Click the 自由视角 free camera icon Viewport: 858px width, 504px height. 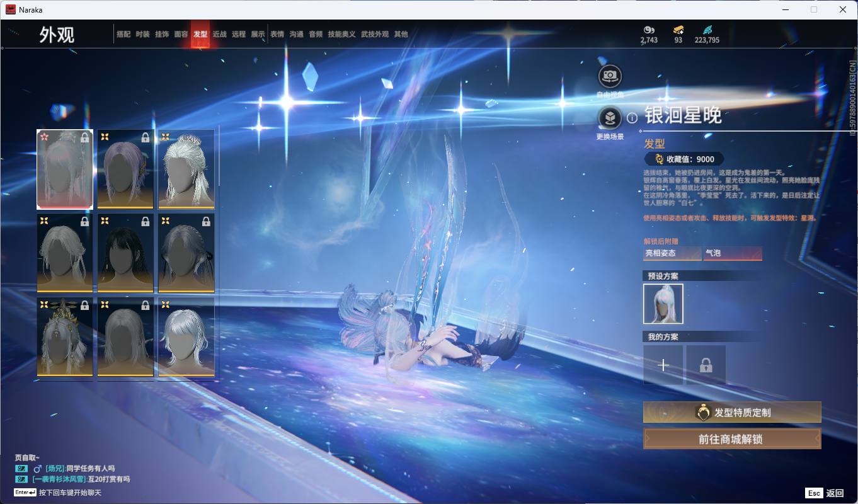[x=609, y=76]
